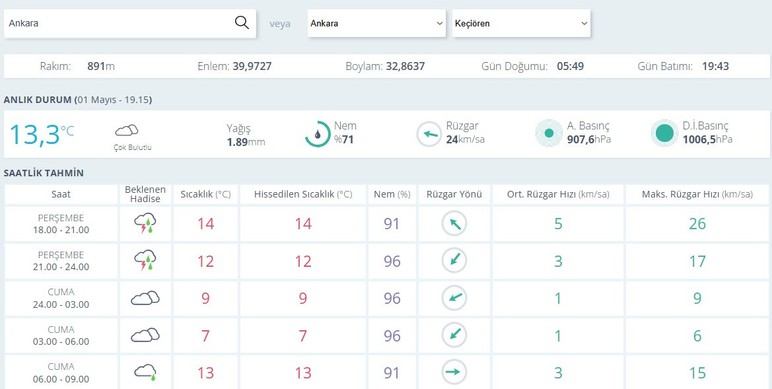Screen dimensions: 772x389
Task: Click wind direction icon for Perşembe 21.00 - 24.00
Action: tap(454, 260)
